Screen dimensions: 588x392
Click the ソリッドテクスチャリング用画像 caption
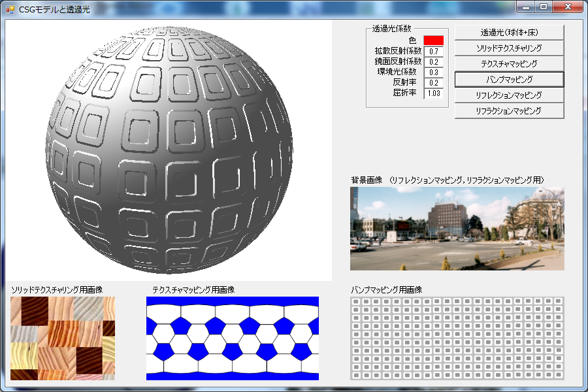coord(57,289)
